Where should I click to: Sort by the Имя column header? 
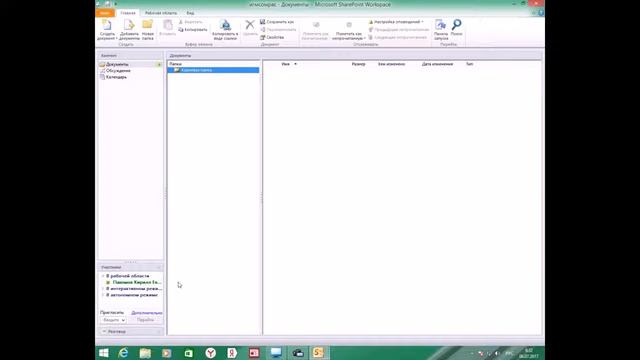coord(285,64)
